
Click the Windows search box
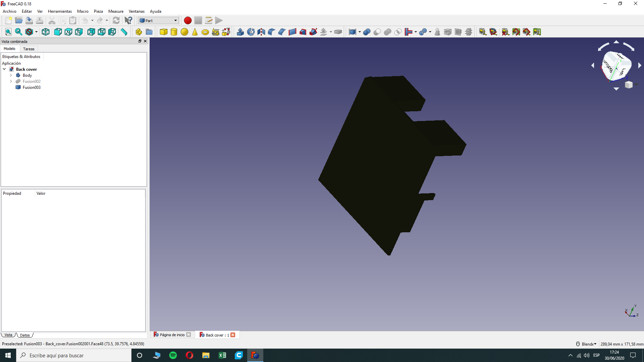click(x=74, y=355)
